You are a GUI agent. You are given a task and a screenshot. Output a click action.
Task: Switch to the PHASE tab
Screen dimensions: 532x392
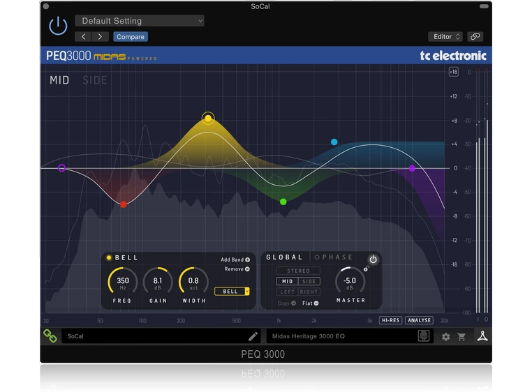pos(337,257)
